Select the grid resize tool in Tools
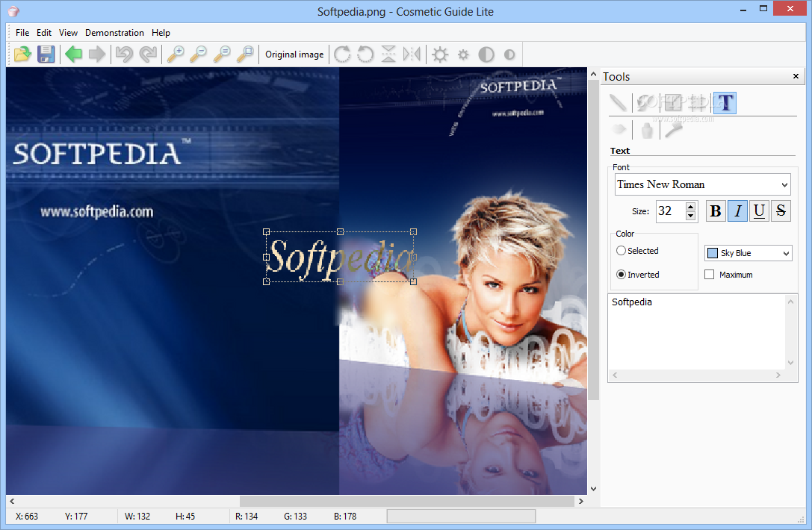This screenshot has width=812, height=530. click(x=698, y=102)
